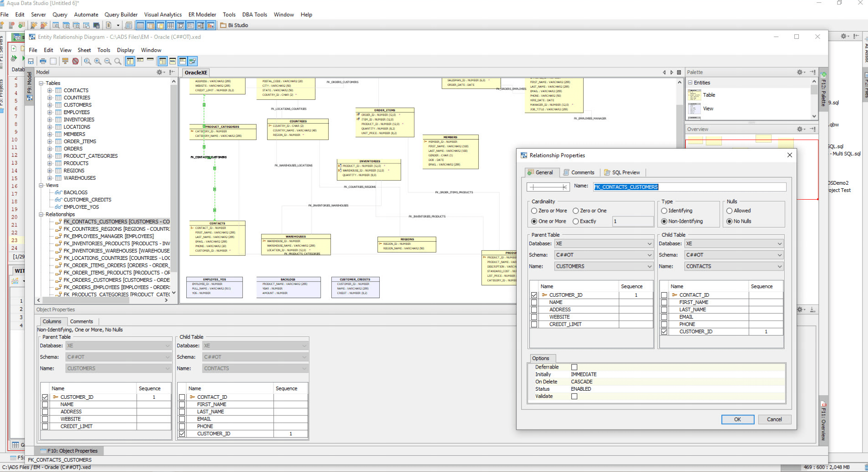The image size is (868, 472).
Task: Open the Parent Table Schema dropdown
Action: [650, 255]
